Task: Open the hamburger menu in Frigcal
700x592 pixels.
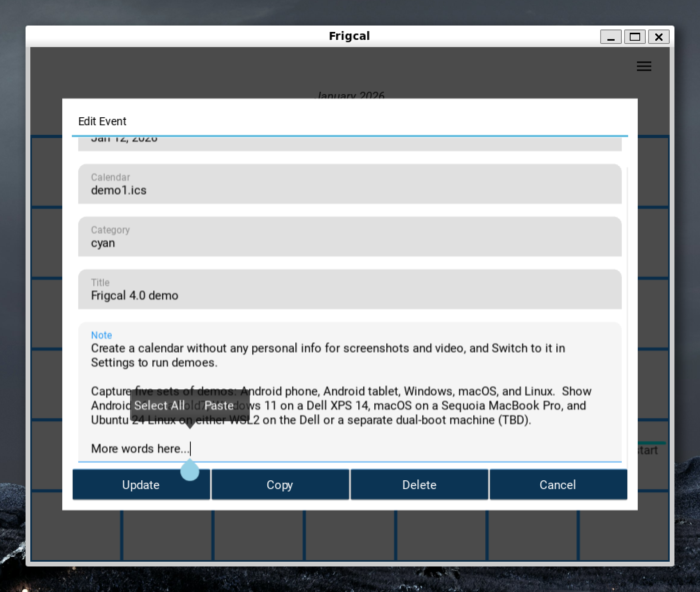Action: (644, 66)
